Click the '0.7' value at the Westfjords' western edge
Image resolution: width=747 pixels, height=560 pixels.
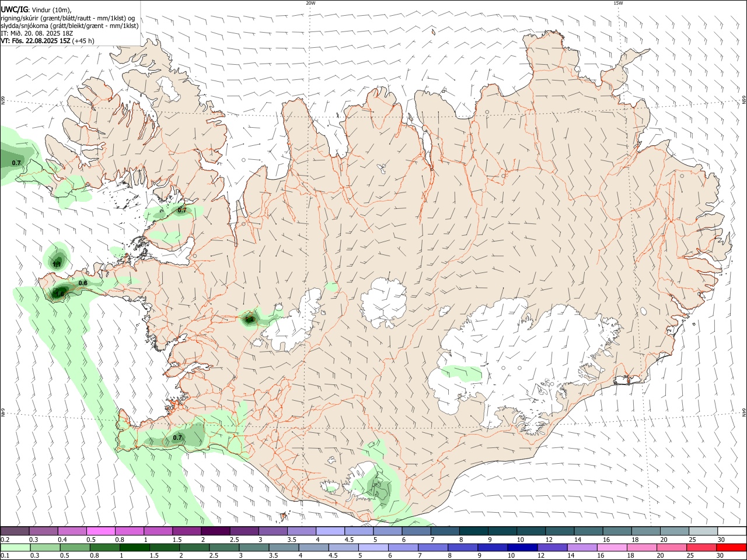coord(16,163)
